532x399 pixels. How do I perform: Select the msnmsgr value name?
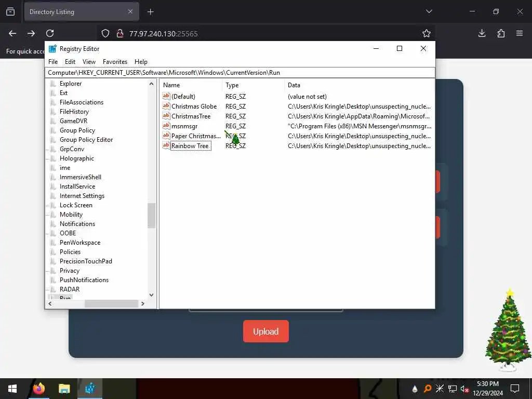coord(184,126)
